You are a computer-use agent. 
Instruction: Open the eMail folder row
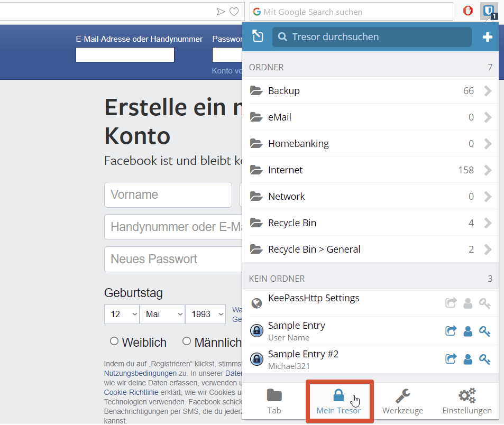coord(371,117)
